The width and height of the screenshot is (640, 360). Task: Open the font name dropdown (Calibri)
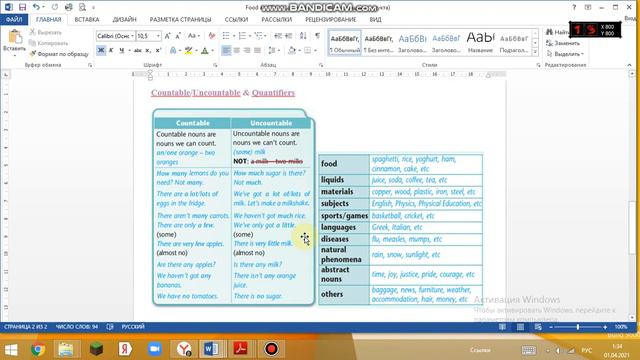132,36
